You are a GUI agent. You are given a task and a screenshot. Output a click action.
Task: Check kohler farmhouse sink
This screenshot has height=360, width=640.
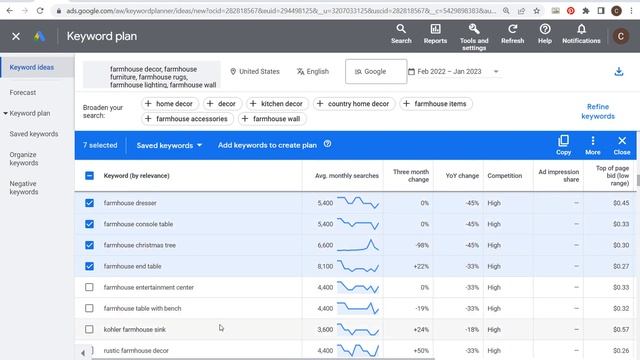[89, 329]
